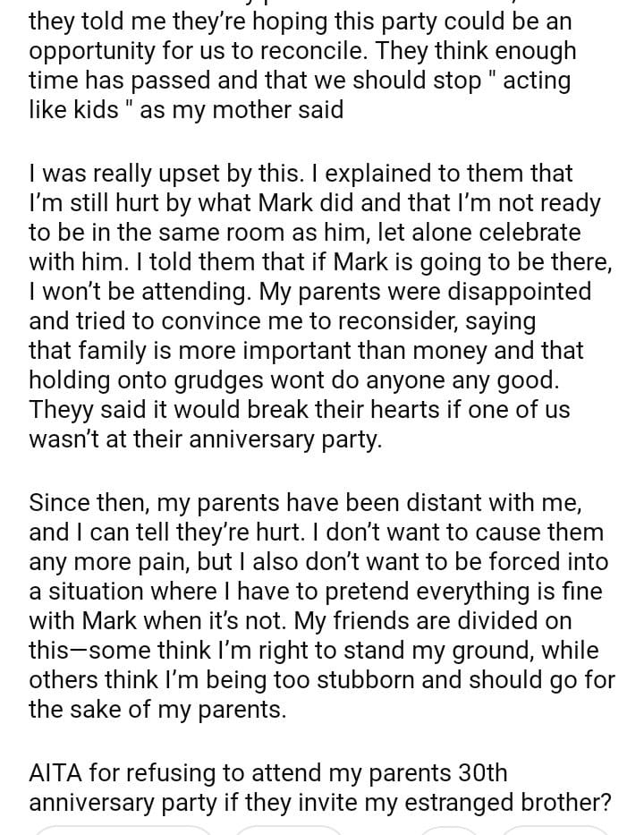Open the comments pill below the post

[x=288, y=830]
